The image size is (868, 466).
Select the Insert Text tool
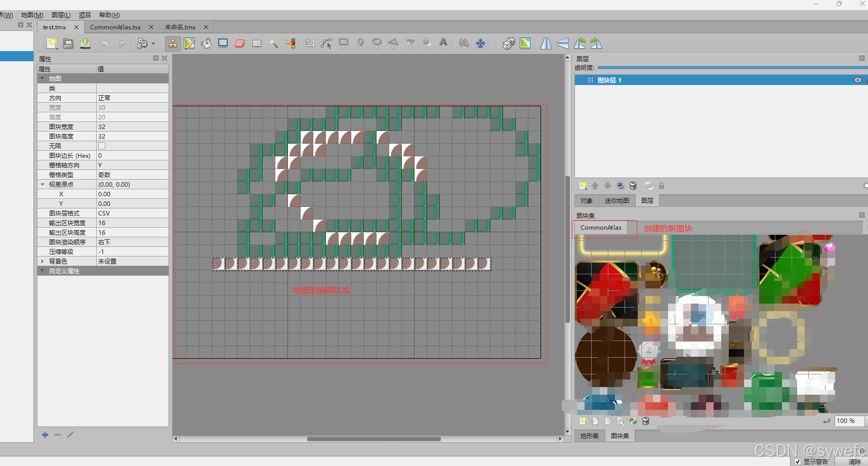[443, 44]
